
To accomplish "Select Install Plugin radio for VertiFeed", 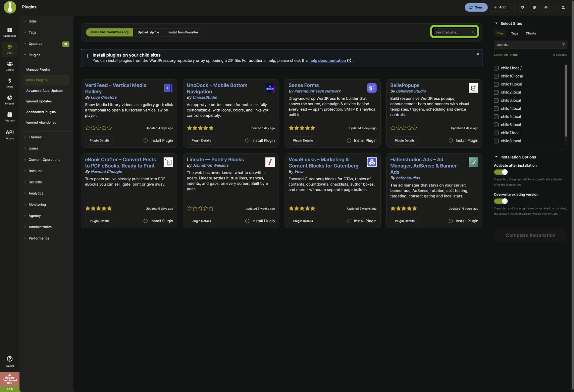I will (x=145, y=141).
